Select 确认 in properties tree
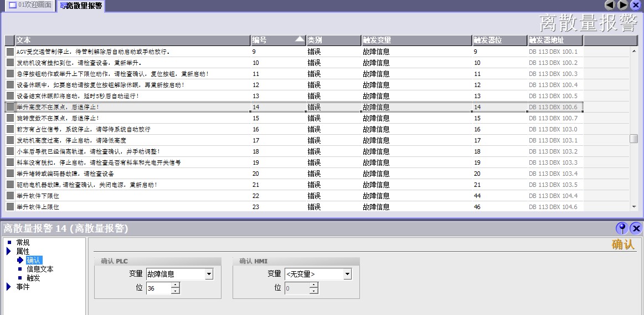The image size is (644, 315). (x=34, y=260)
